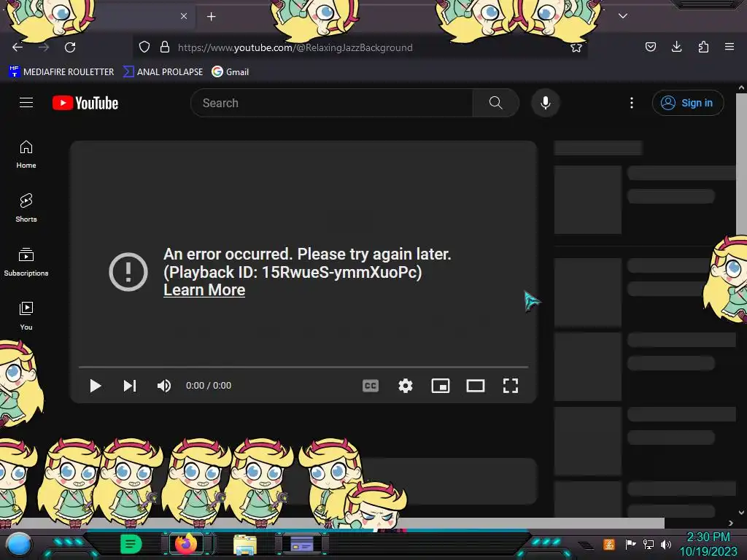Open Subscriptions in the sidebar
Screen dimensions: 747x560
26,262
